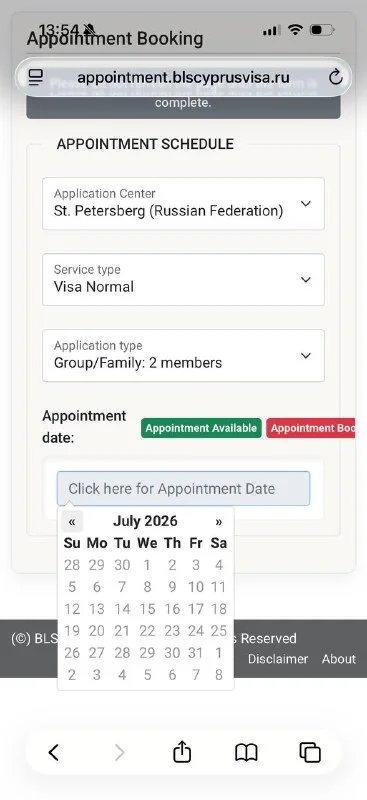The image size is (367, 800).
Task: Open the Disclaimer footer link
Action: [278, 659]
